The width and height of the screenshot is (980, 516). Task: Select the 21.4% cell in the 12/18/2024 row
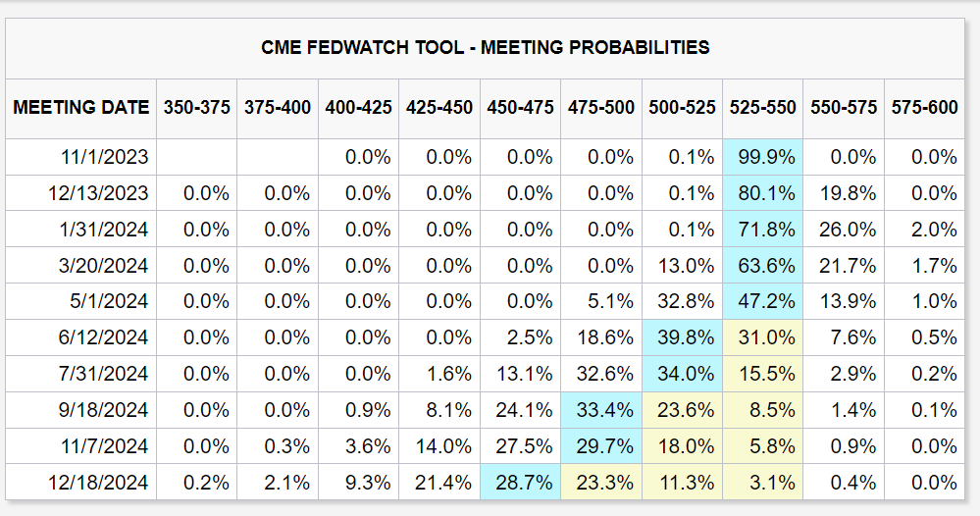coord(440,483)
